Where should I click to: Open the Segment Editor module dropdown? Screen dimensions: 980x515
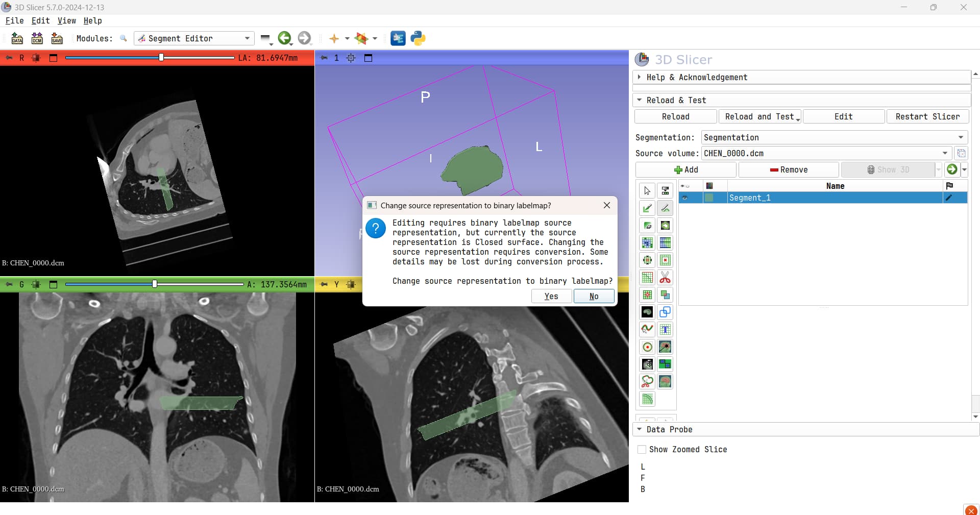click(194, 38)
